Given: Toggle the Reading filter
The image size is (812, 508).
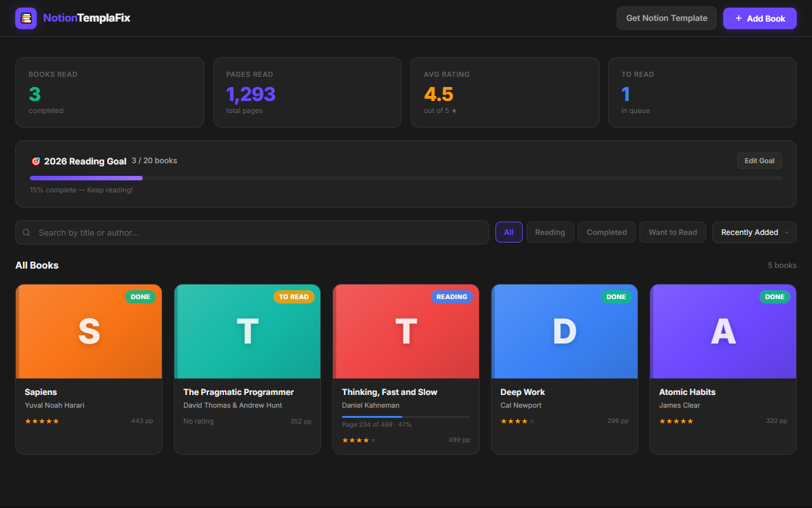Looking at the screenshot, I should pos(550,232).
